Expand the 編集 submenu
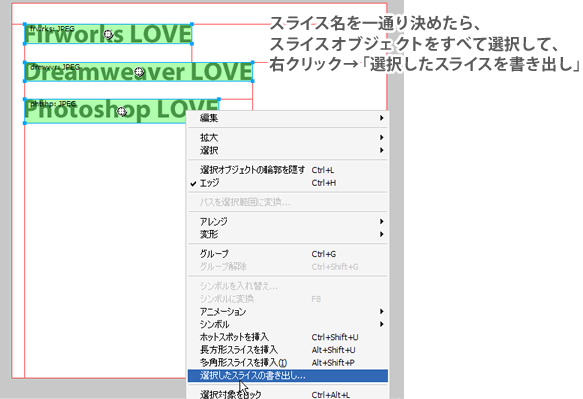 (288, 118)
